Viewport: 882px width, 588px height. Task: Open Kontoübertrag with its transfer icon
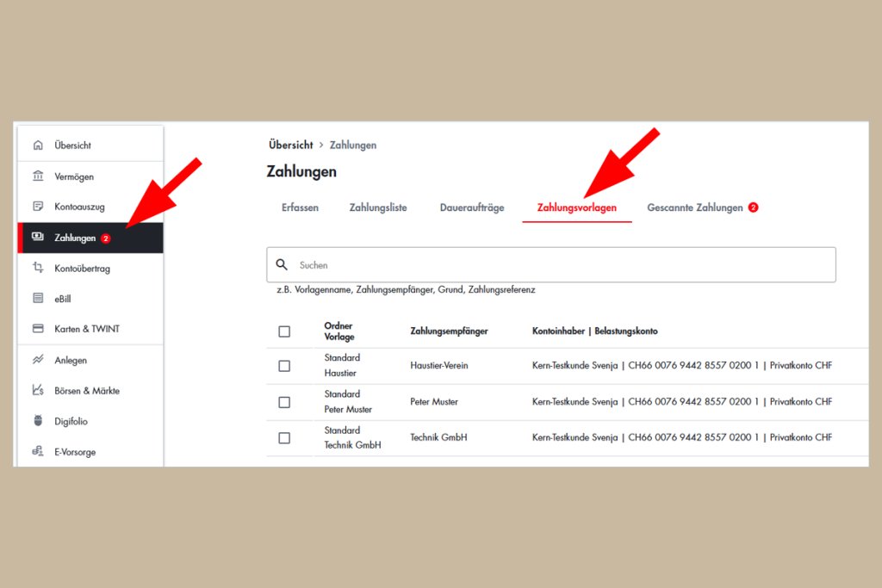[x=38, y=268]
